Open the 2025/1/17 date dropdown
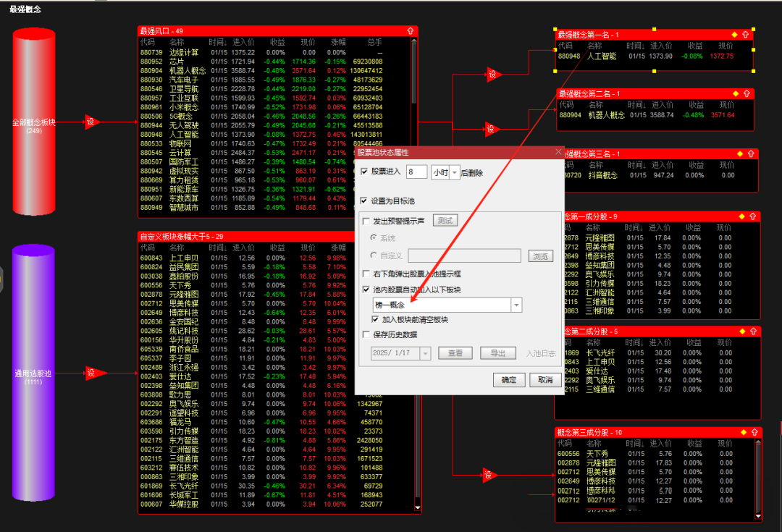Viewport: 782px width, 532px height. 424,353
